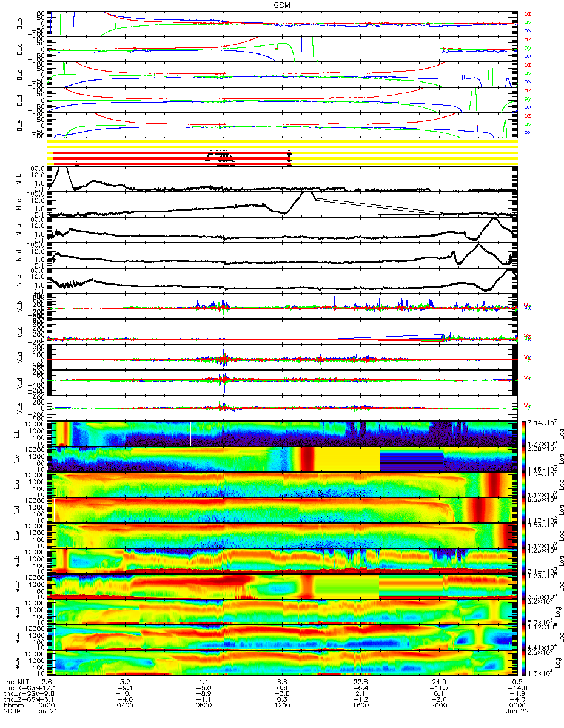Click the N_c density axis label
The image size is (564, 728).
pyautogui.click(x=19, y=204)
